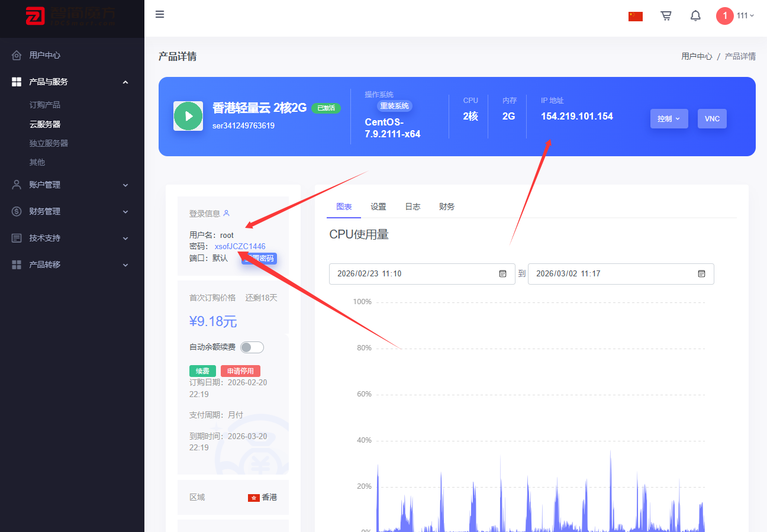Open the notification bell icon
Image resolution: width=767 pixels, height=532 pixels.
[695, 15]
